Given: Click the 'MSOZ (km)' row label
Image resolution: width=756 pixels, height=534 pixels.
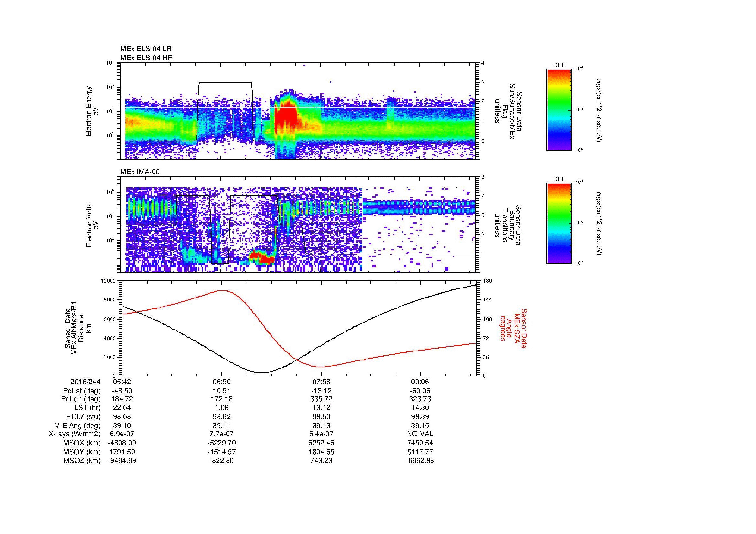Looking at the screenshot, I should tap(82, 461).
